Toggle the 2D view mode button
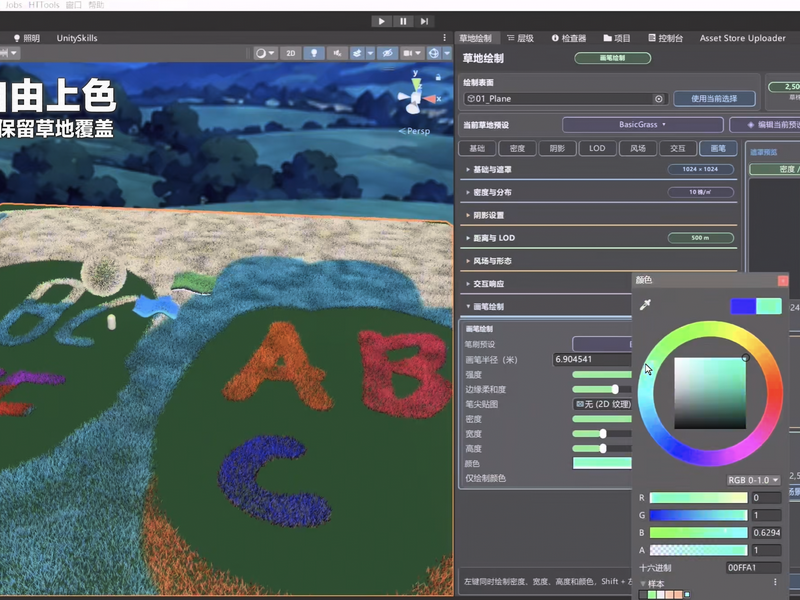This screenshot has height=600, width=800. [x=291, y=53]
